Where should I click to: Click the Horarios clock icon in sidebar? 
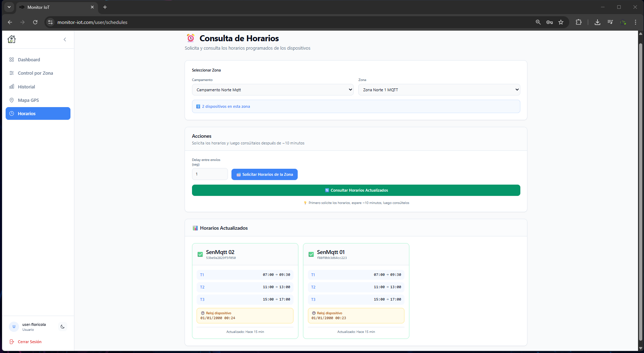[x=12, y=113]
